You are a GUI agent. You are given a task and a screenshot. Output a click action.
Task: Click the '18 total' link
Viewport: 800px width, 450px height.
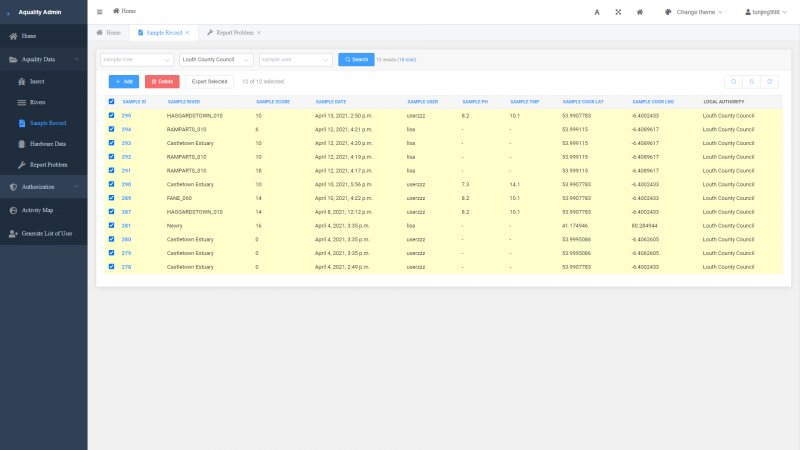pyautogui.click(x=407, y=60)
